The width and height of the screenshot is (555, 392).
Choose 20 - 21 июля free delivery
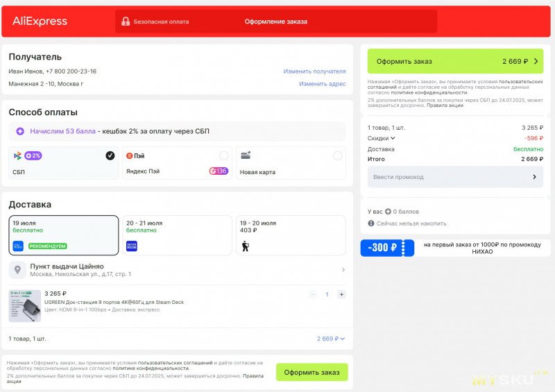177,235
